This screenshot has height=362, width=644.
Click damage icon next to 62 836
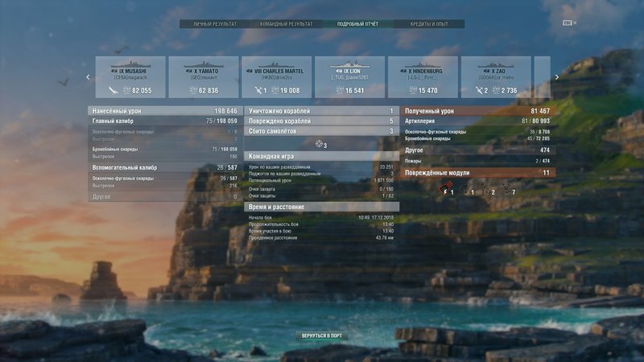point(193,90)
